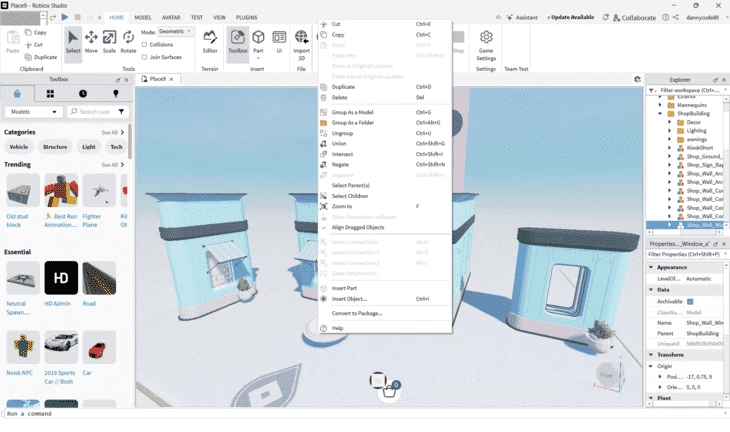Screen dimensions: 730x432
Task: Select the Structure category chip
Action: point(55,147)
